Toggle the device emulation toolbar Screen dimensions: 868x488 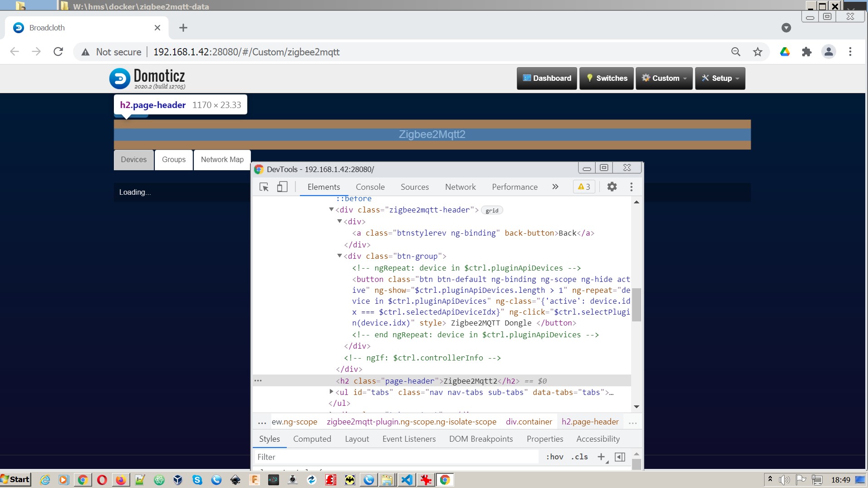coord(282,187)
